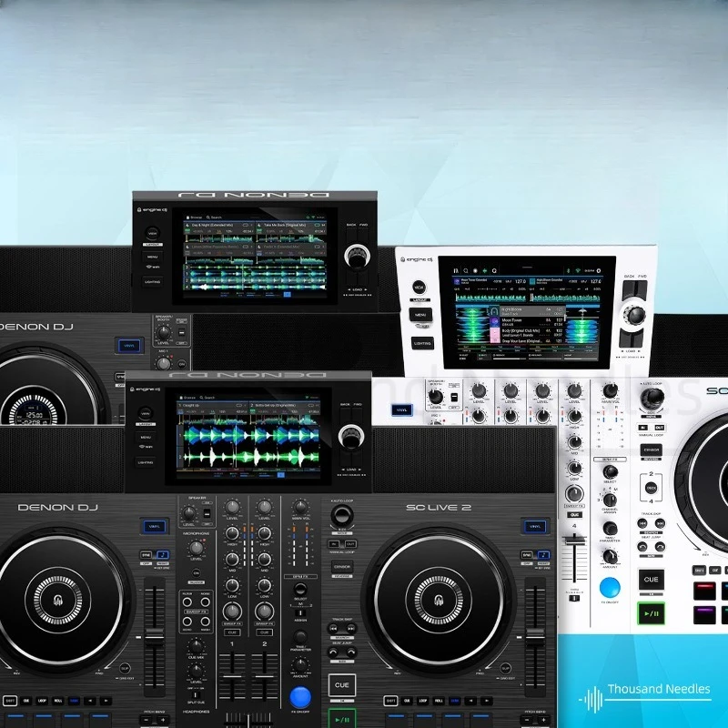
Task: Toggle key lock note button on SC Live 2 right deck
Action: [x=543, y=554]
